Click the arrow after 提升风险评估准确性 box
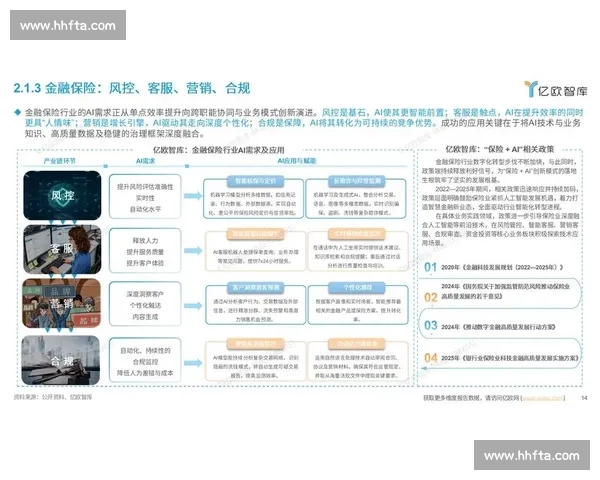Viewport: 600px width, 480px height. pos(193,196)
